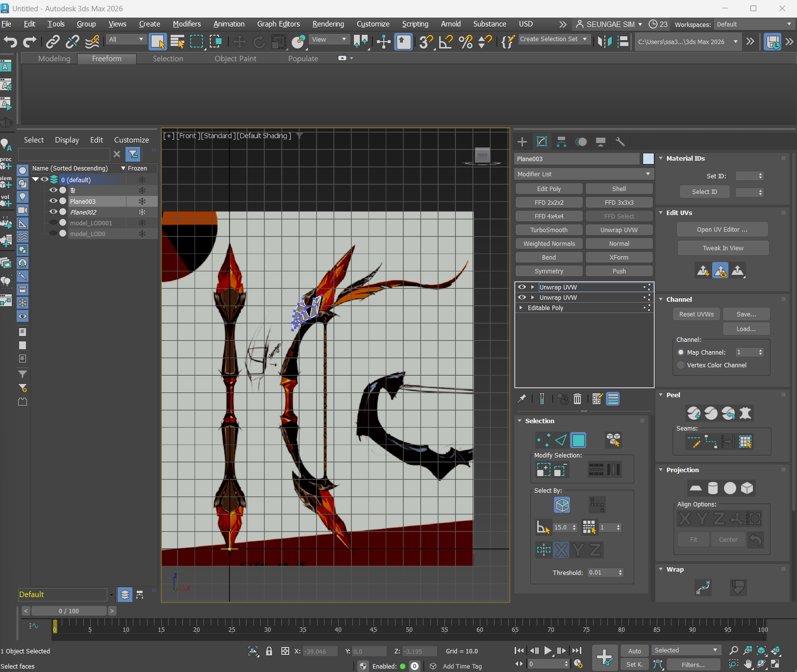The height and width of the screenshot is (672, 797).
Task: Open Create Selection Set dropdown
Action: 554,39
